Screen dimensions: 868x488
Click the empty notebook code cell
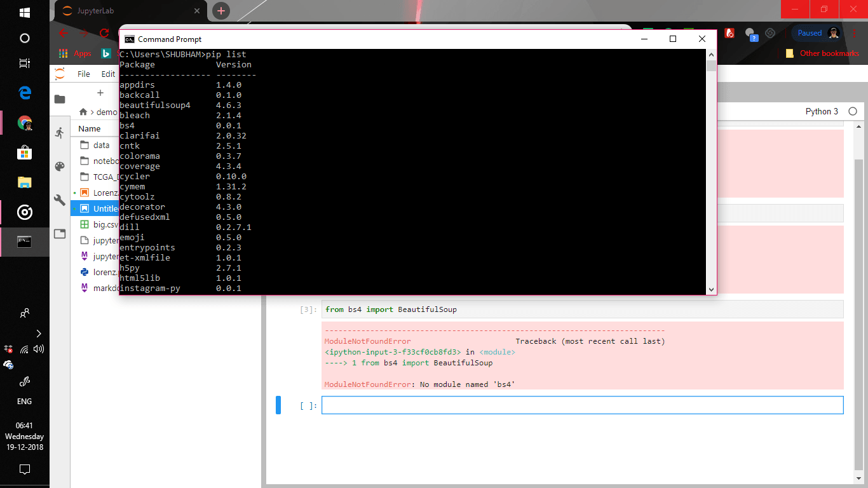pyautogui.click(x=582, y=405)
